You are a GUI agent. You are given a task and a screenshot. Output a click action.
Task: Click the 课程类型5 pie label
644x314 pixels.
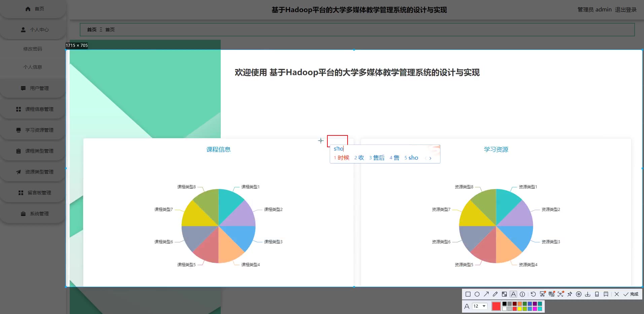(x=186, y=264)
